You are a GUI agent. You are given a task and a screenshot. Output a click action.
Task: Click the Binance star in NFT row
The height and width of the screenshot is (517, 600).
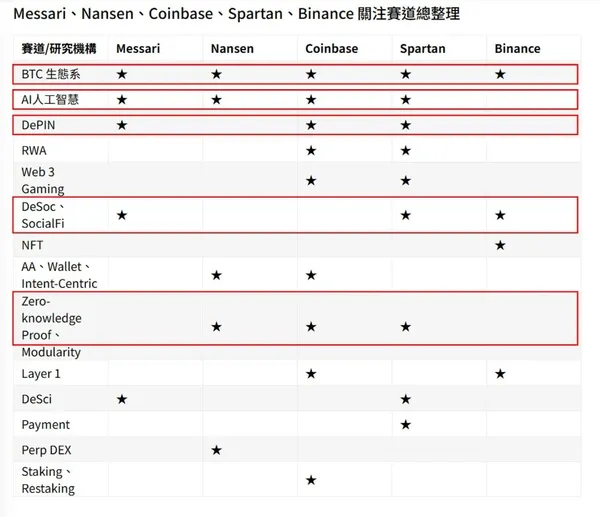pos(500,245)
